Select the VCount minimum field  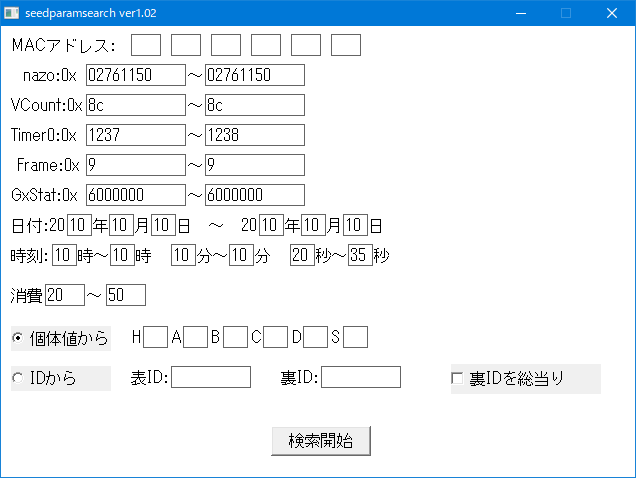pos(136,105)
